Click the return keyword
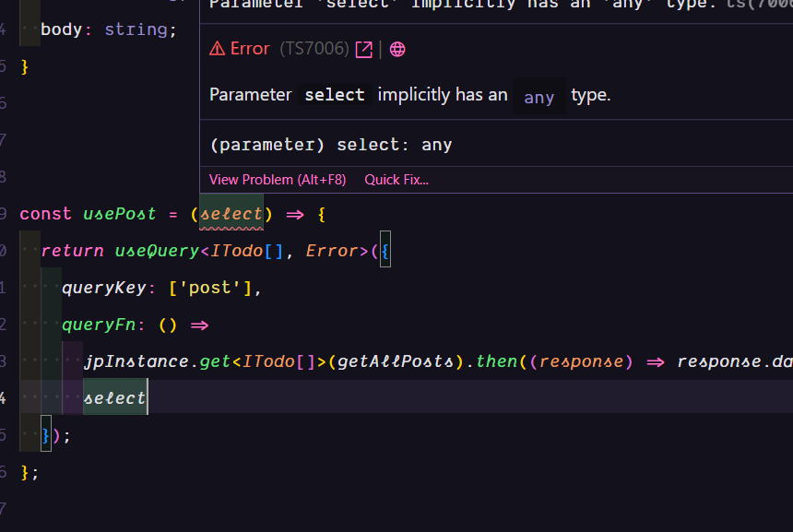This screenshot has height=532, width=793. [x=72, y=251]
